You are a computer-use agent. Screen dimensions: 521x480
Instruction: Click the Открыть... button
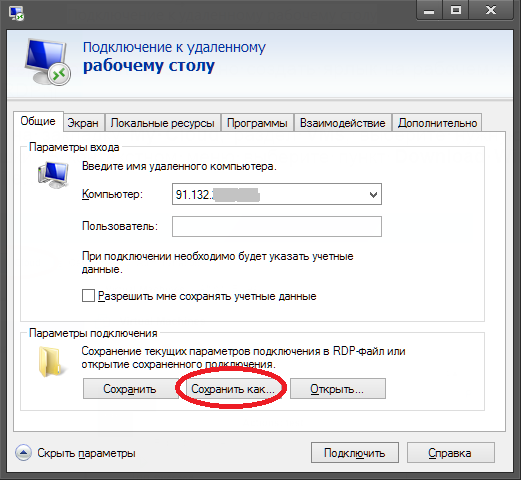(338, 389)
